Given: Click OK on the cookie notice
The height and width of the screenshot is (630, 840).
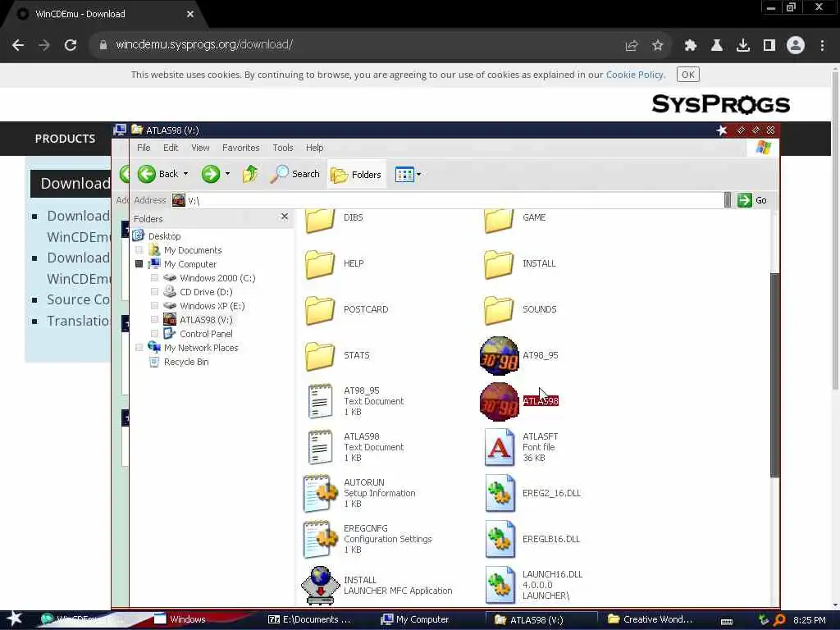Looking at the screenshot, I should [688, 75].
